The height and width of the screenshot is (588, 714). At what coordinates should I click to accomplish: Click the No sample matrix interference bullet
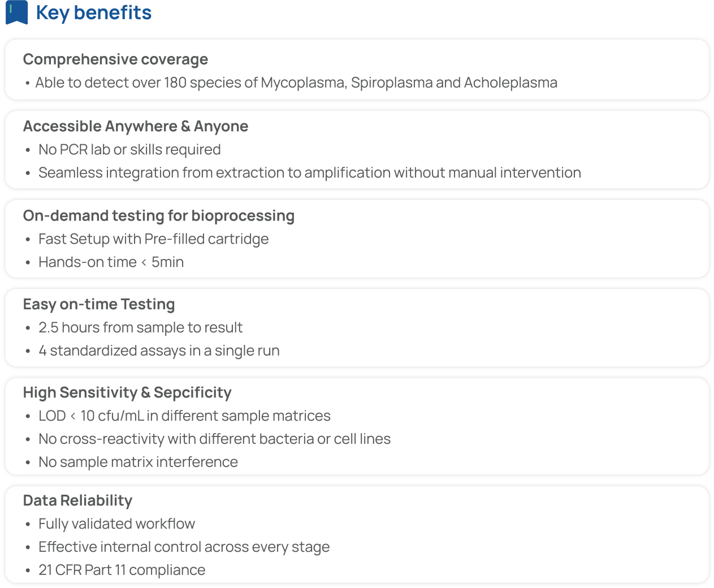pyautogui.click(x=138, y=462)
